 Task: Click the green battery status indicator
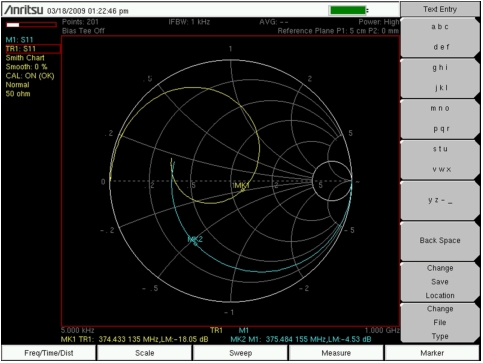coord(348,10)
